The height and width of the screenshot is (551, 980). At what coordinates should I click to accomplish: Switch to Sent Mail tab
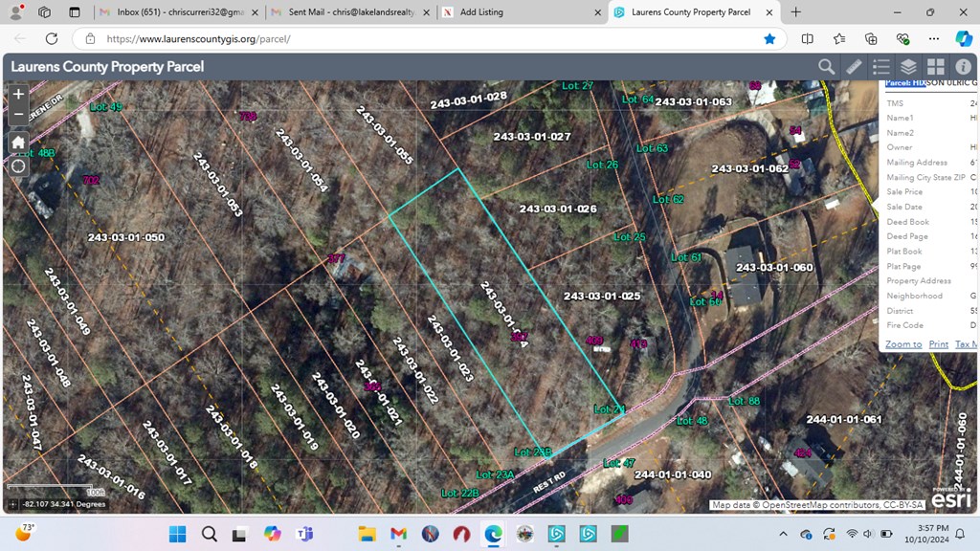351,11
